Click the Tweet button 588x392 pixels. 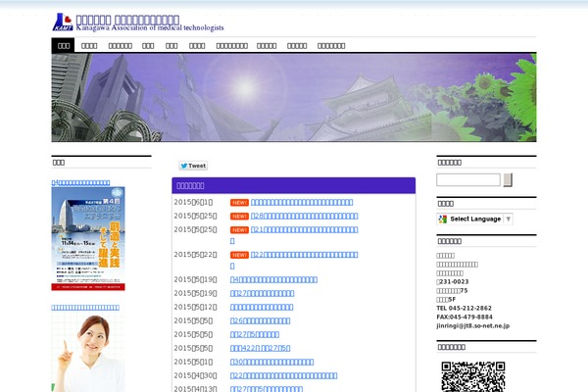[x=193, y=166]
